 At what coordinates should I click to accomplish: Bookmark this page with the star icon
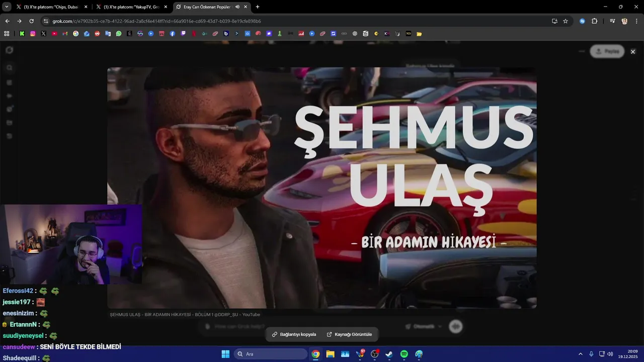tap(566, 21)
